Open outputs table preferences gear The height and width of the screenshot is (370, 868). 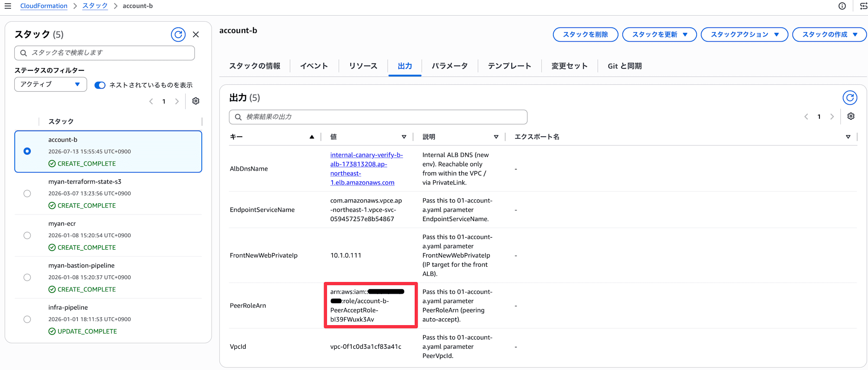tap(851, 116)
